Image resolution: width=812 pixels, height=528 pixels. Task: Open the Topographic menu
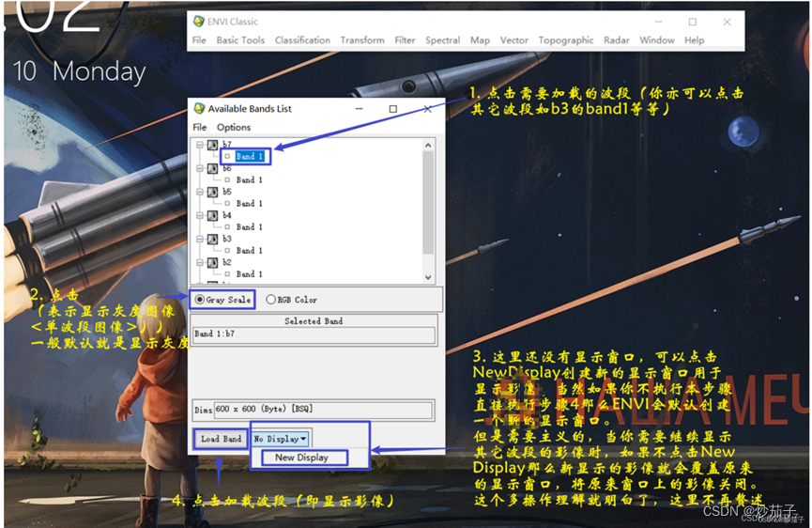coord(565,39)
